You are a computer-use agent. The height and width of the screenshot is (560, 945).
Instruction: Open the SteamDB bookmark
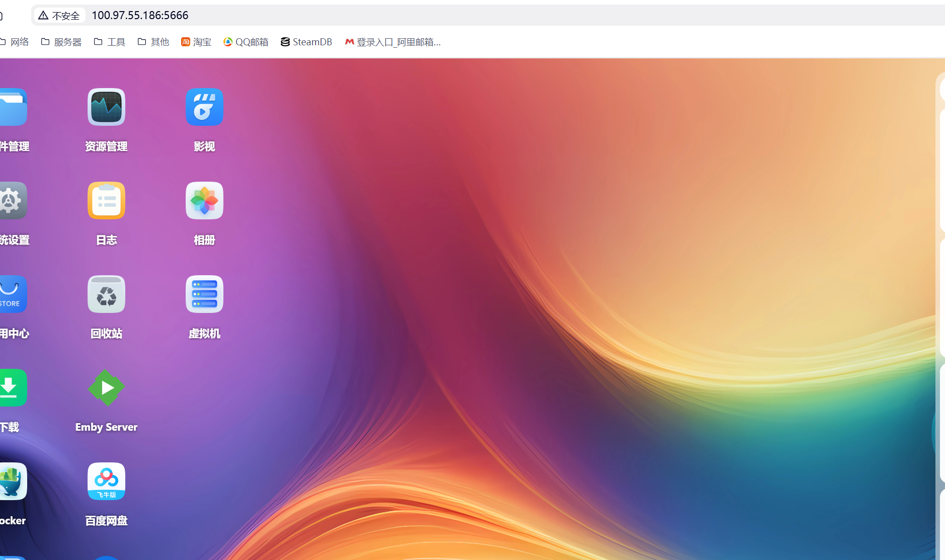point(306,42)
